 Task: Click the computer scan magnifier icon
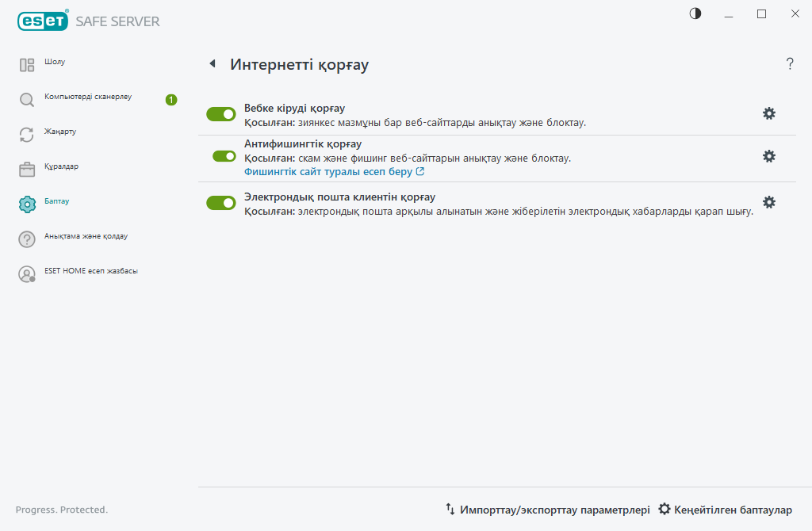click(x=27, y=100)
